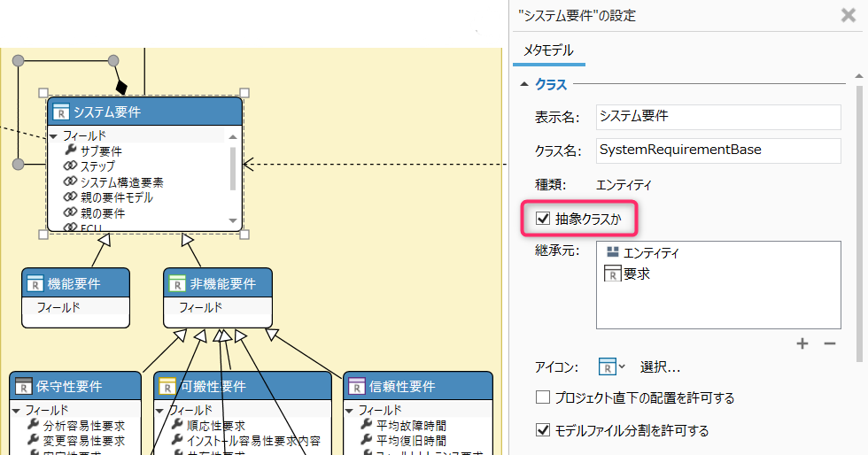Add an inheritance source with plus button
Image resolution: width=868 pixels, height=455 pixels.
coord(802,343)
